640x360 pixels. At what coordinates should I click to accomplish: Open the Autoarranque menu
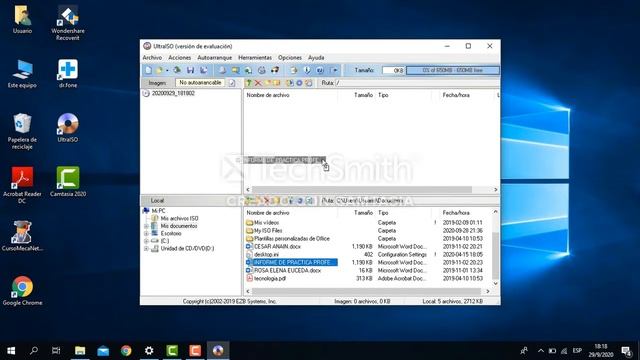point(215,58)
